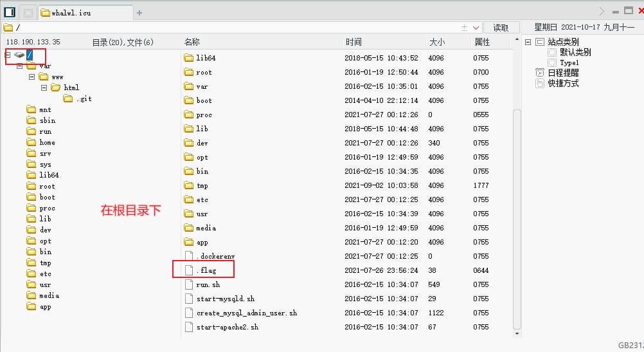The width and height of the screenshot is (644, 352).
Task: Click the create_mysql_admin_user.sh file icon
Action: click(x=188, y=313)
